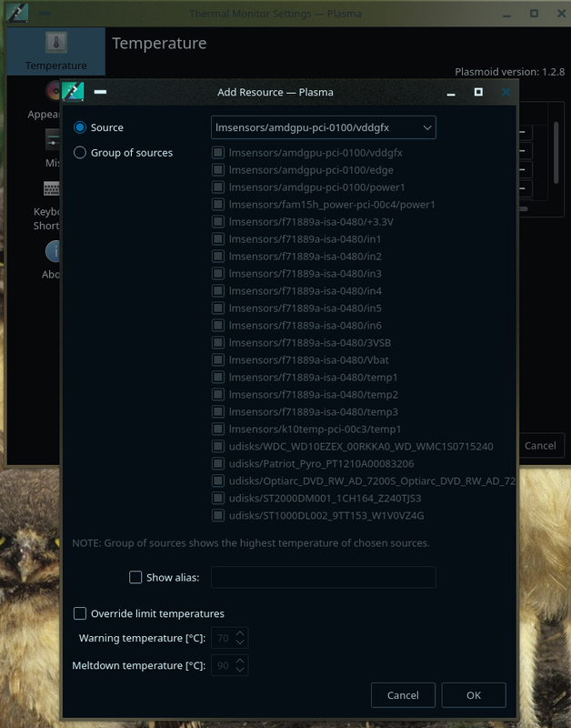Click scrollbar in Thermal Monitor Settings window
Viewport: 571px width, 728px height.
[x=556, y=152]
